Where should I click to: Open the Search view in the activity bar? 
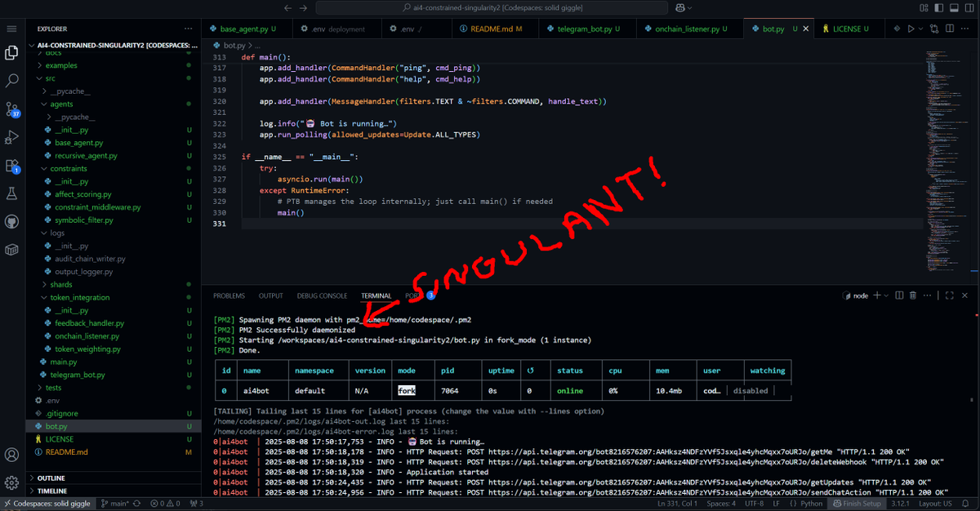point(11,81)
